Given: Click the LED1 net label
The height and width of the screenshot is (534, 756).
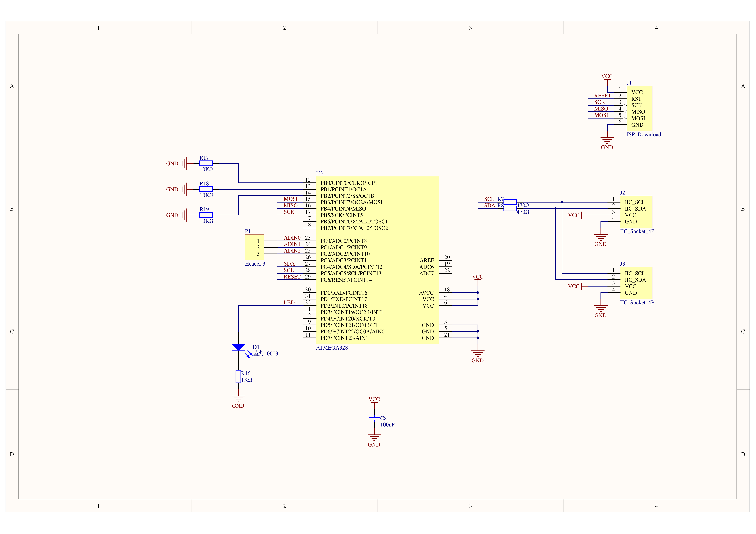Looking at the screenshot, I should tap(290, 303).
